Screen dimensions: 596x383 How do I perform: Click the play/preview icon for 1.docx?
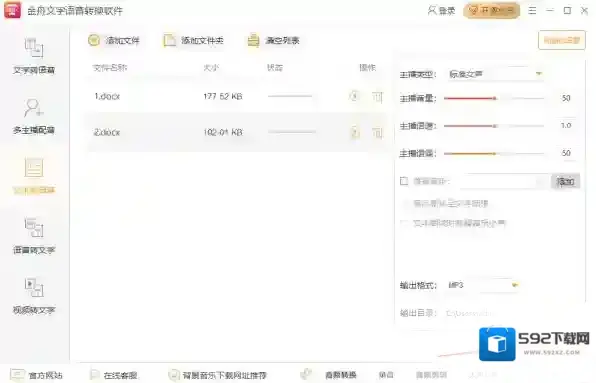(354, 96)
